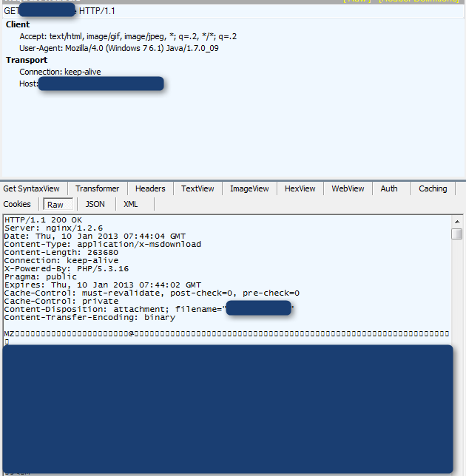The image size is (466, 476).
Task: Click the User-Agent Java/1.7.0_09 header
Action: 119,48
